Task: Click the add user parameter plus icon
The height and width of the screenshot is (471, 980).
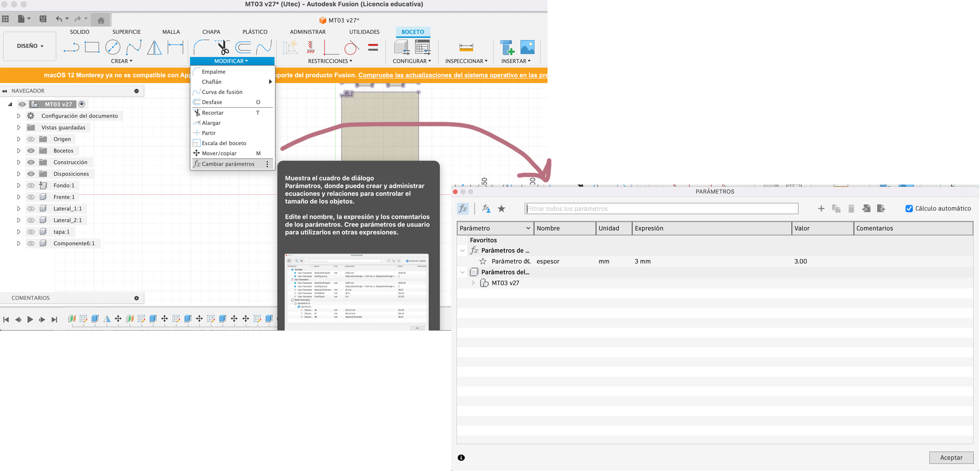Action: point(821,209)
